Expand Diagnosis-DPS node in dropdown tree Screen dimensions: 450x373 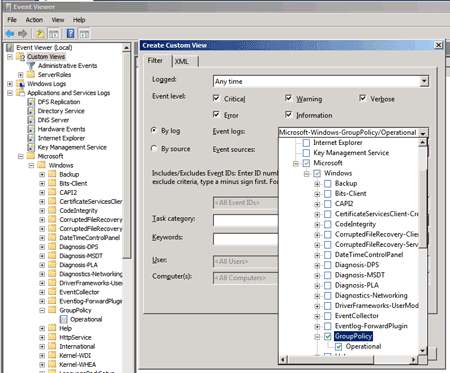[x=317, y=266]
